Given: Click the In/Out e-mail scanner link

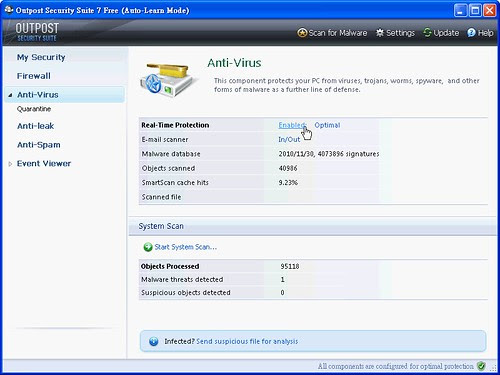Looking at the screenshot, I should (289, 139).
